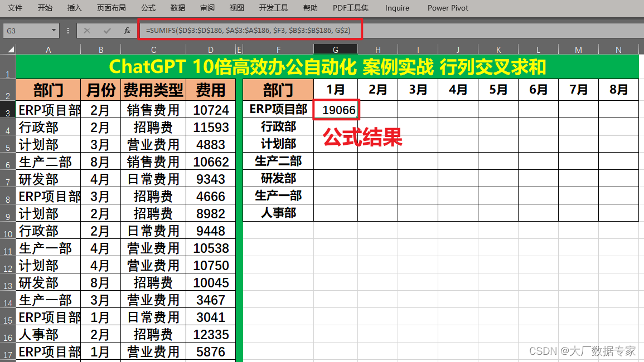Click the Cancel (×) icon beside formula bar
Screen dimensions: 644x362
point(86,31)
